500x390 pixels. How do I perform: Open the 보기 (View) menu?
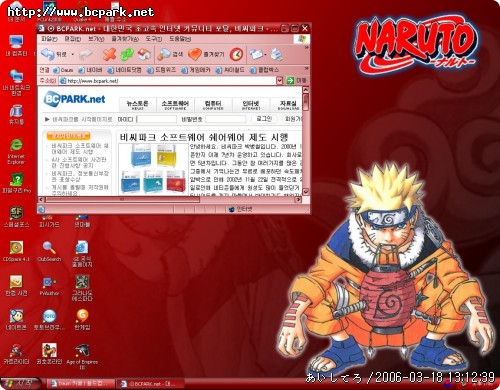click(x=96, y=39)
